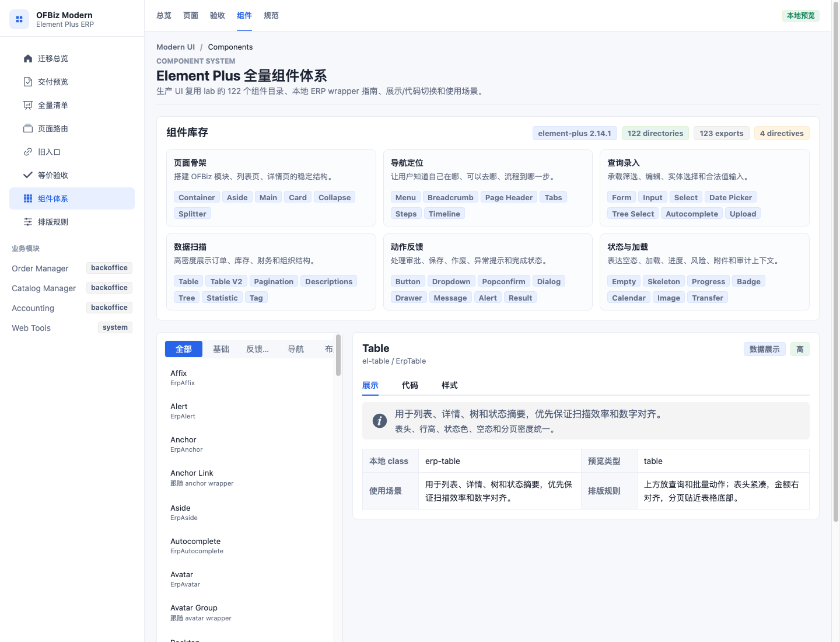Click the link icon beside 旧入口

tap(28, 152)
